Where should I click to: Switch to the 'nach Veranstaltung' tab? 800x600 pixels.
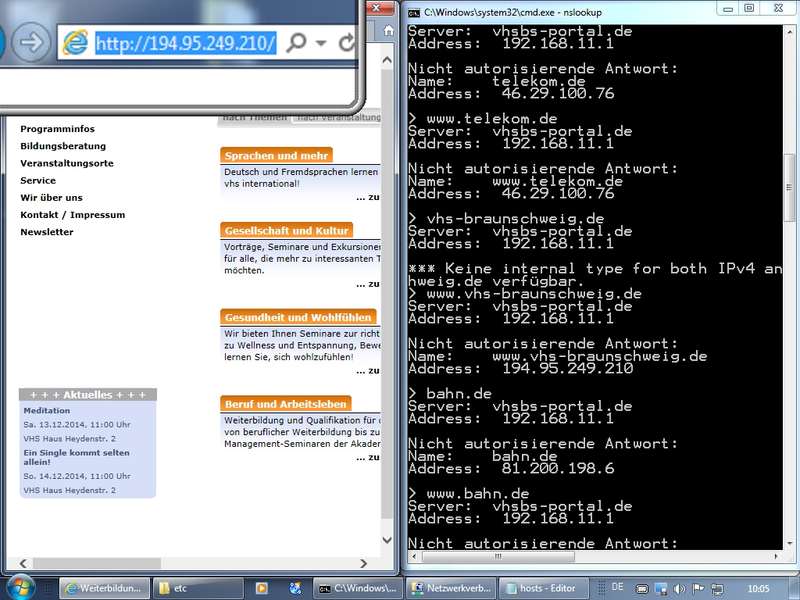coord(337,117)
